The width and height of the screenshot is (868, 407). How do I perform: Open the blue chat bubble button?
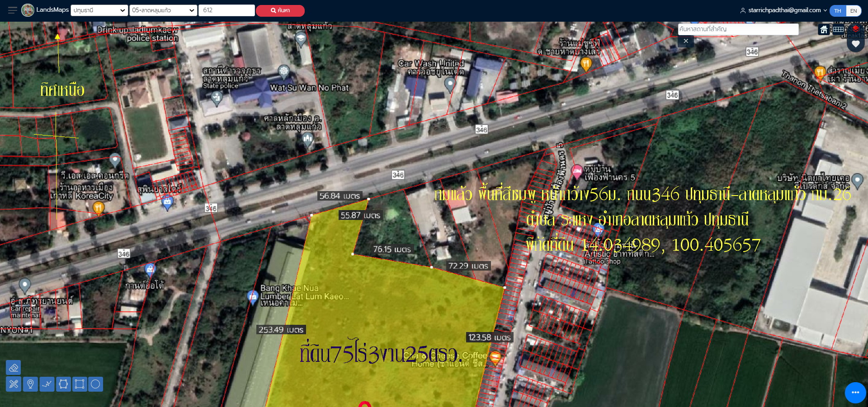(855, 393)
